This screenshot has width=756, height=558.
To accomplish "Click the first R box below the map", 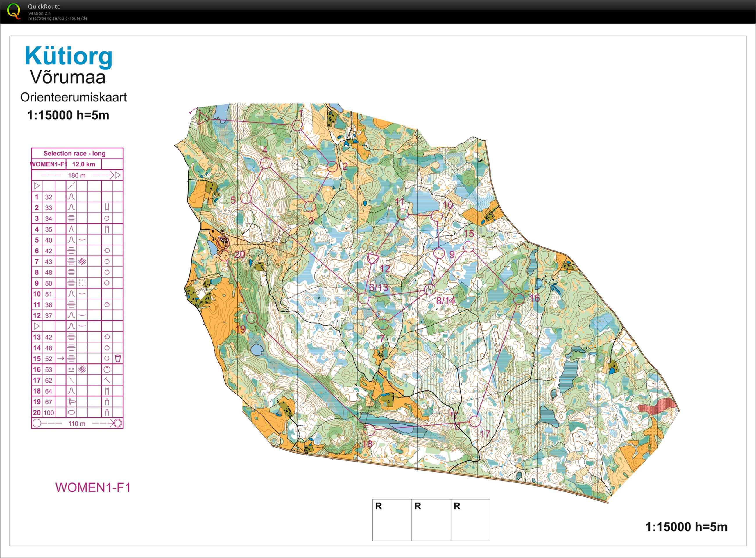I will pos(392,520).
